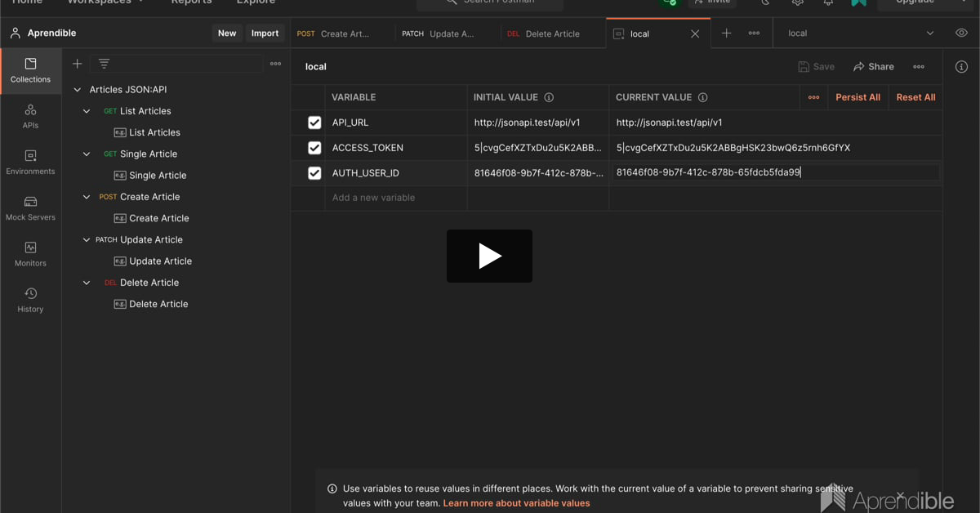Open column options ellipsis before Persist All
Viewport: 980px width, 513px height.
[x=813, y=97]
